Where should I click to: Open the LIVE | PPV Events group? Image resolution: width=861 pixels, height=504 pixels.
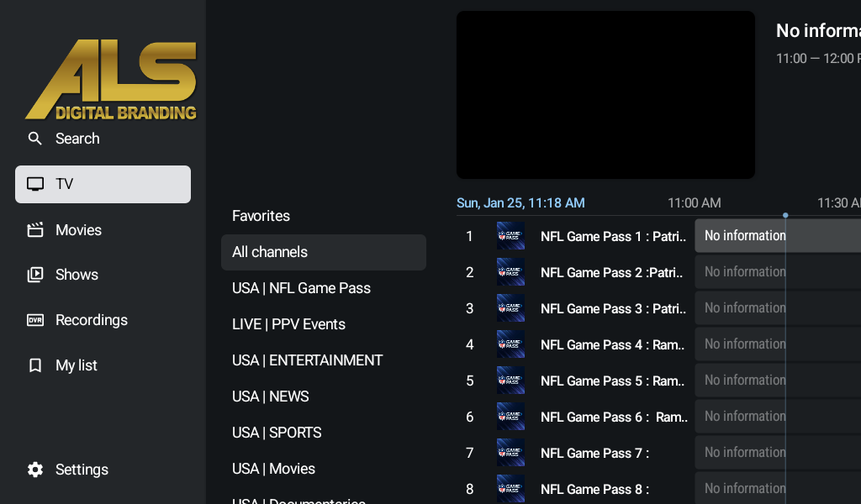point(288,324)
